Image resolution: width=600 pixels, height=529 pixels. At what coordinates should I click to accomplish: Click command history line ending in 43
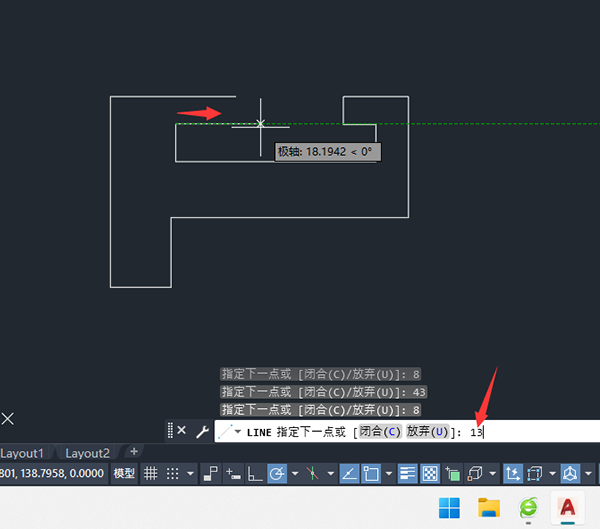[323, 392]
